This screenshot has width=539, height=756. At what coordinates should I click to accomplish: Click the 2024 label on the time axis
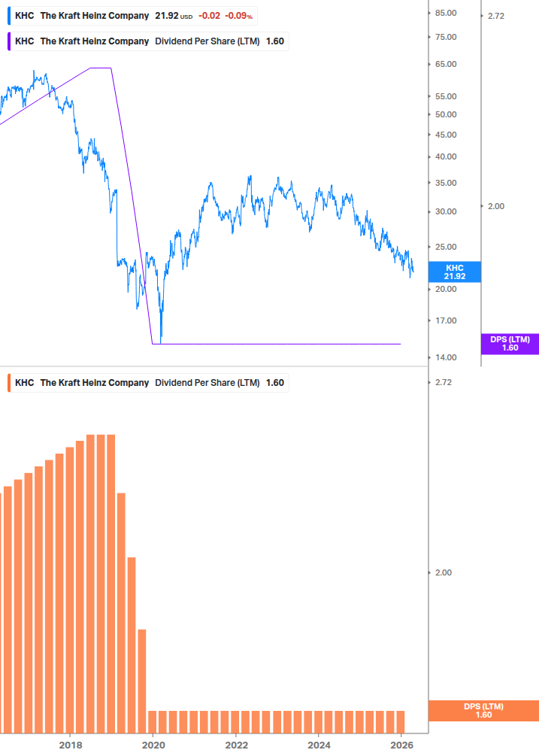point(319,745)
